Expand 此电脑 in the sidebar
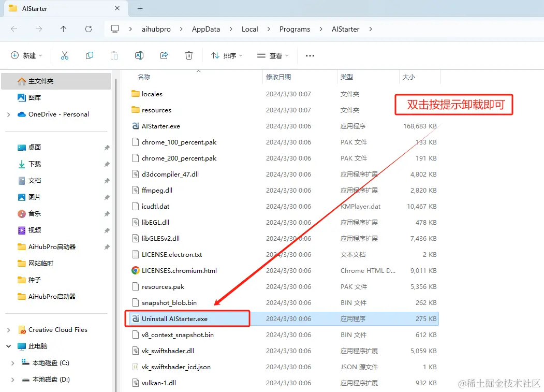The height and width of the screenshot is (392, 544). click(9, 346)
